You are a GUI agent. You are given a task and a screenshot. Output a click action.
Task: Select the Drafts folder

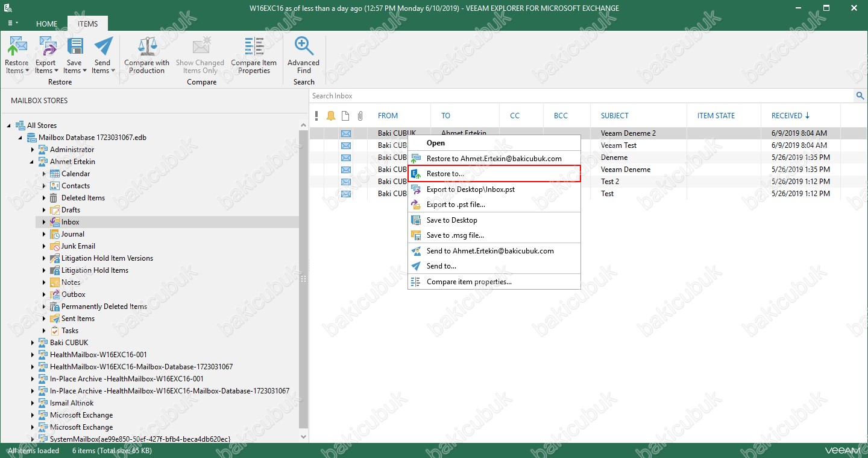point(71,210)
